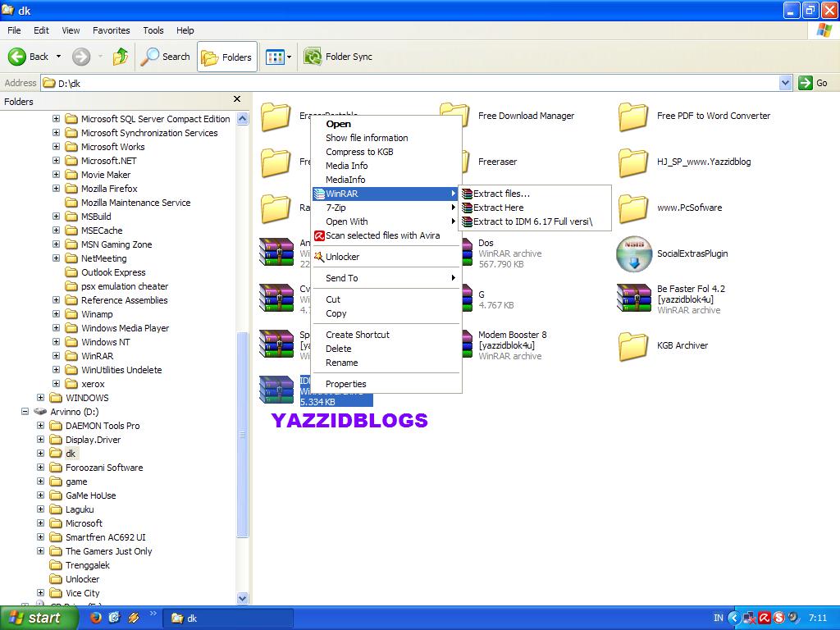This screenshot has width=840, height=630.
Task: Expand the Mozilla Firefox tree node
Action: tap(57, 188)
